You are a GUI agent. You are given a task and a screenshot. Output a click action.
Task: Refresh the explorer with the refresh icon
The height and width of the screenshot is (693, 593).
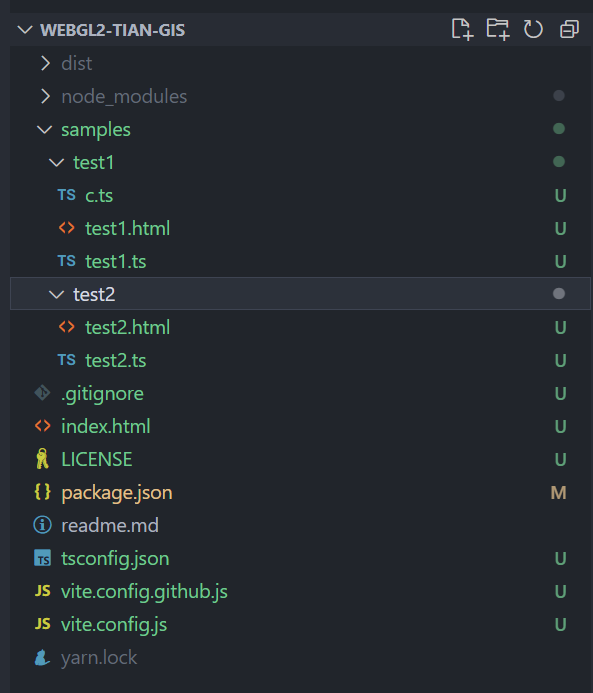pyautogui.click(x=533, y=30)
